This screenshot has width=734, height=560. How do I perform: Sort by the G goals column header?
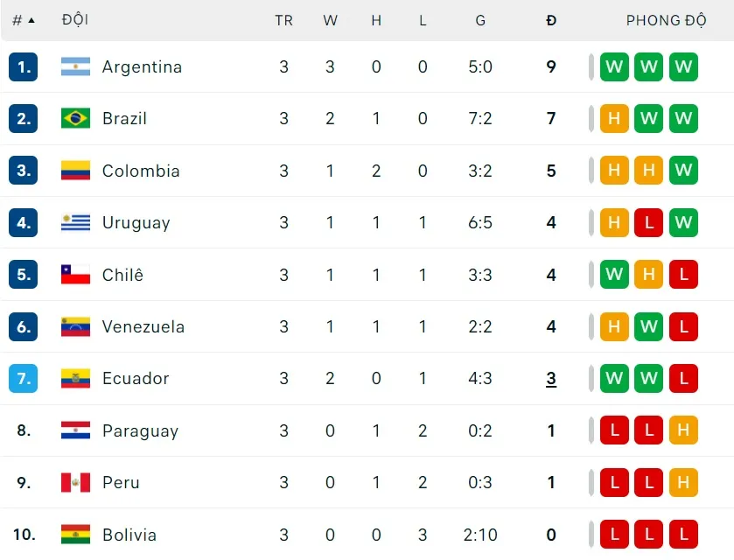click(480, 20)
